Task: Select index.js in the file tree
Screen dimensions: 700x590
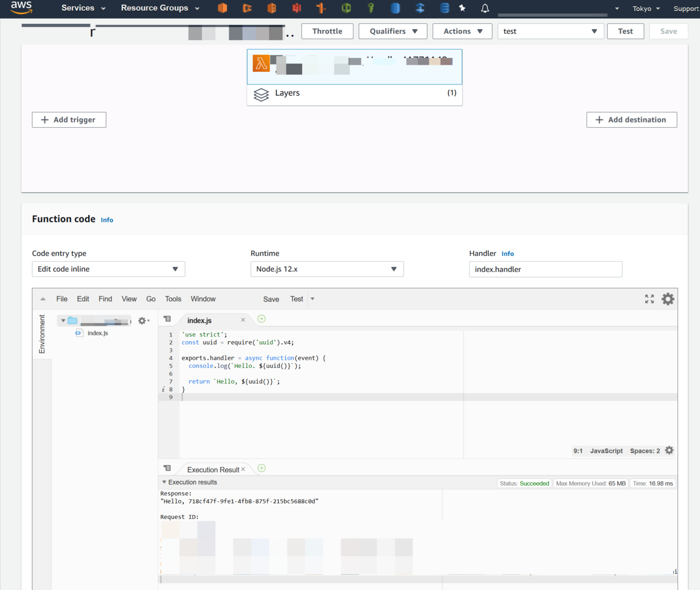Action: [x=97, y=333]
